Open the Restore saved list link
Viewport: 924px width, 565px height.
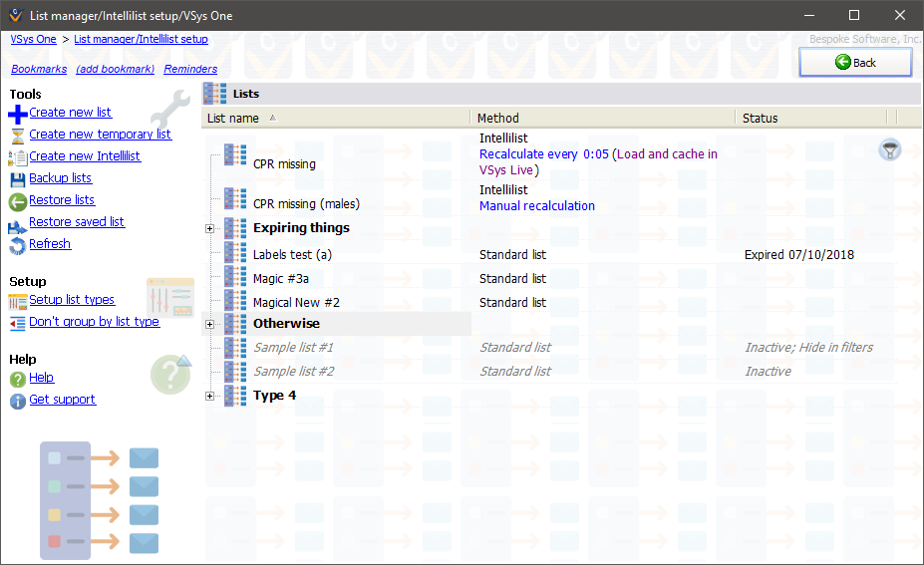77,221
